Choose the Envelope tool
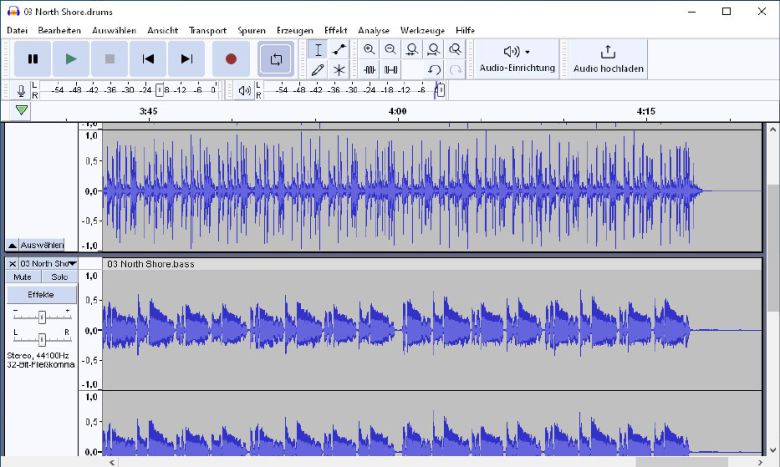This screenshot has width=780, height=467. pos(339,49)
